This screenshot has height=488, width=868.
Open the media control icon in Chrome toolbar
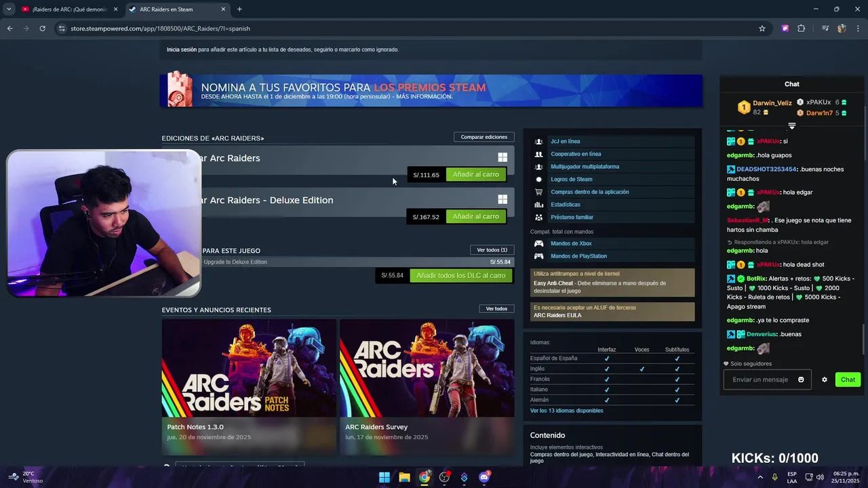click(x=825, y=28)
